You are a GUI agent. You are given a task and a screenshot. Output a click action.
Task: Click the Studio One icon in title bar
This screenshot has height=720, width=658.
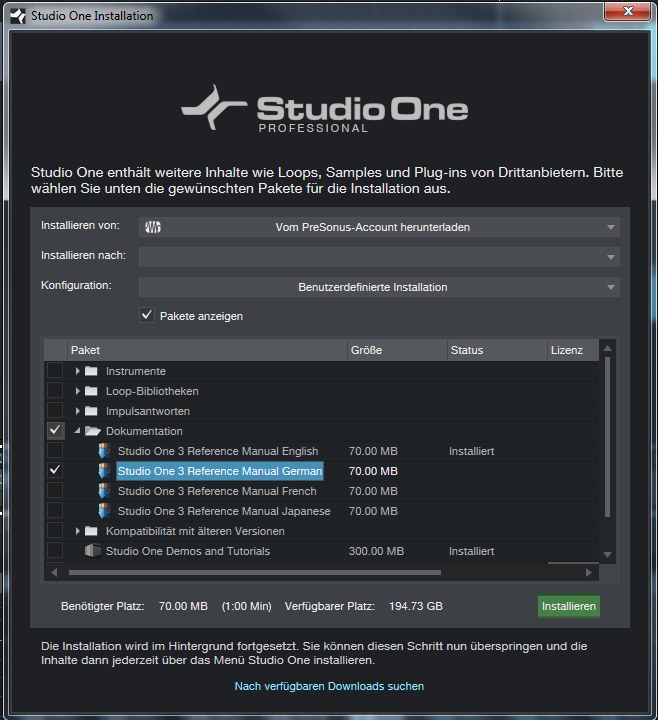point(18,16)
